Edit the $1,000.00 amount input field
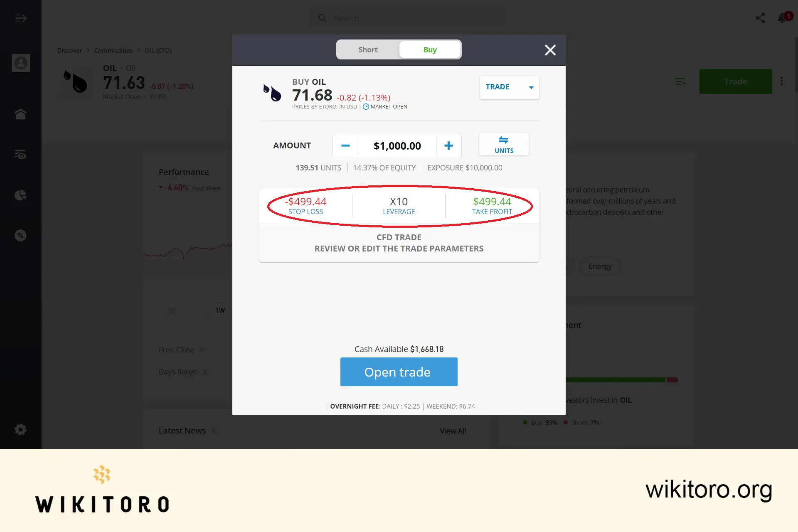 [x=397, y=145]
